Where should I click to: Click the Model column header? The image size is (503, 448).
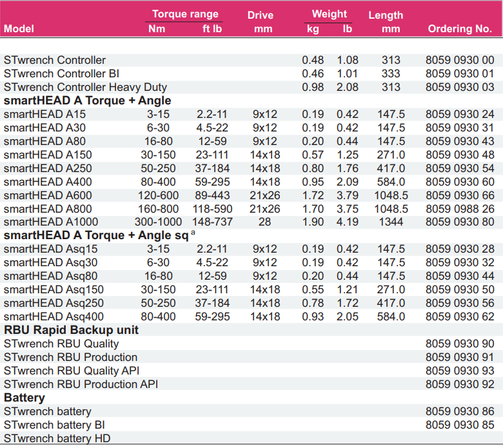pos(19,29)
